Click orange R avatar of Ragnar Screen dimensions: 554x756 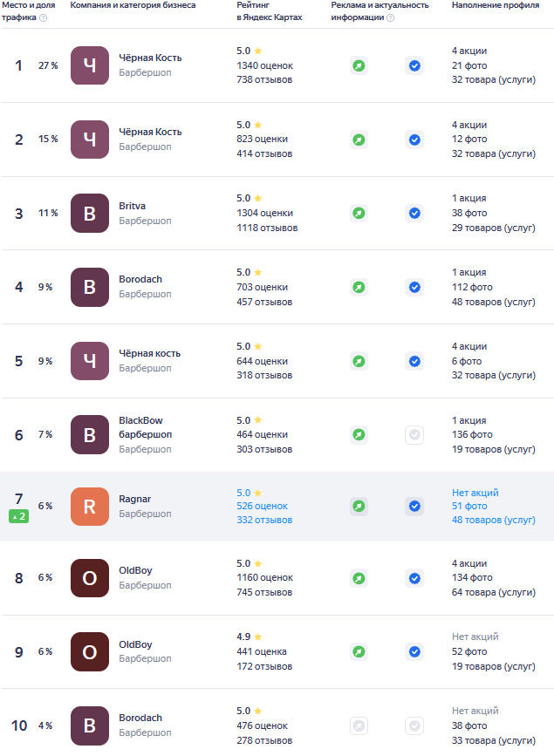pyautogui.click(x=90, y=507)
